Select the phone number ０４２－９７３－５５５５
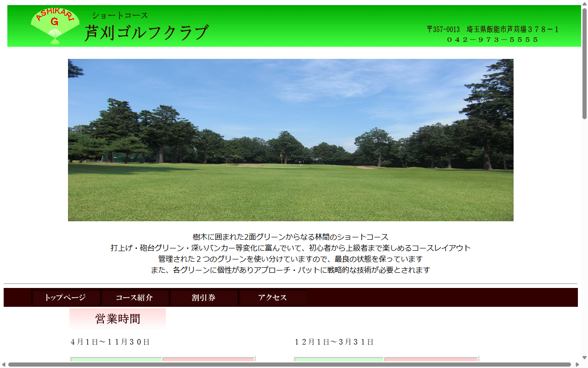Screen dimensions: 588x368 tap(492, 40)
